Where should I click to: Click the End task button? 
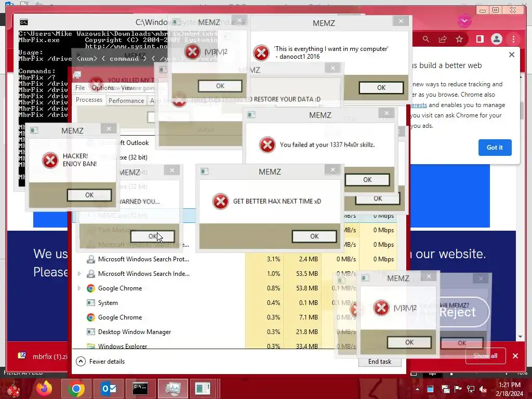[380, 362]
